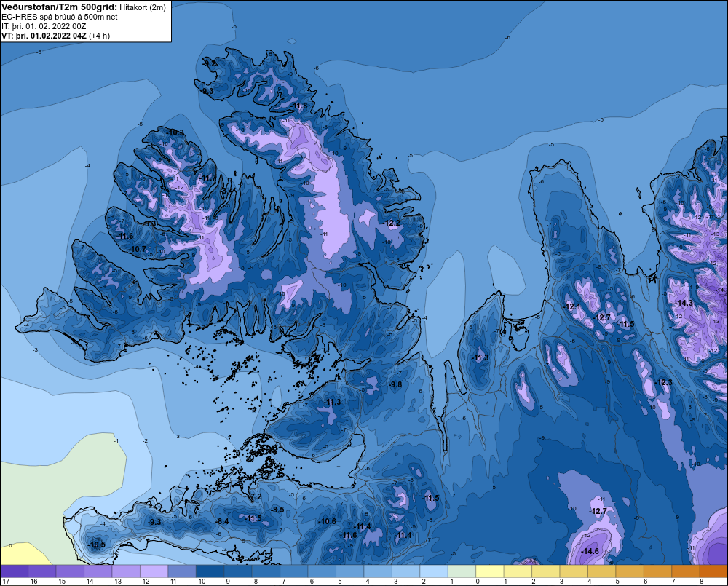Pick the pale green legend swatch marked -1
Viewport: 728px width, 586px height.
tap(462, 571)
